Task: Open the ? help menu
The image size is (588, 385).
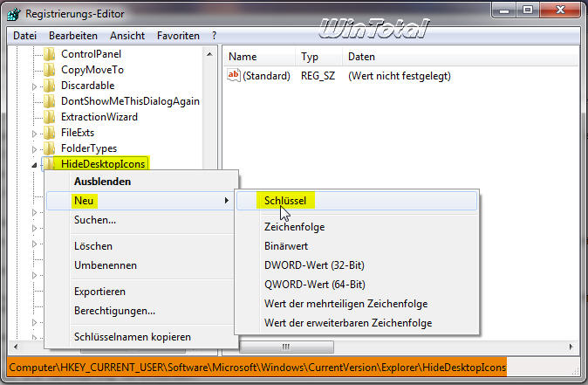Action: 214,36
